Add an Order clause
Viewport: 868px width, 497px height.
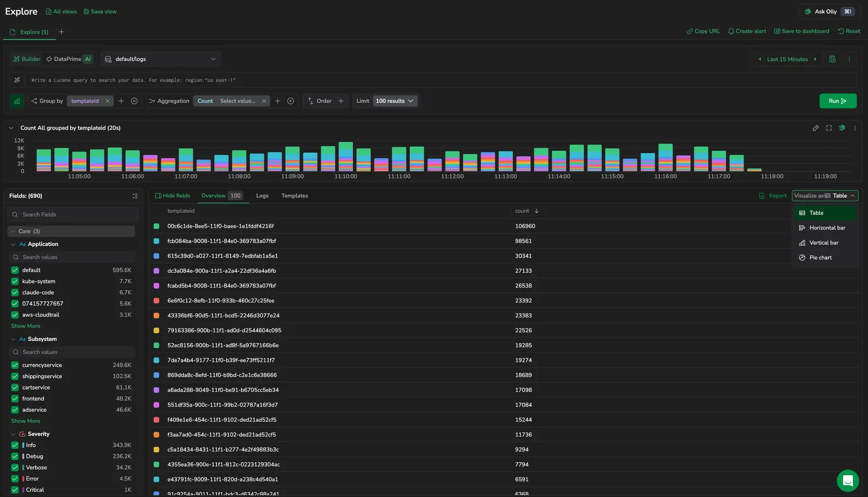click(341, 101)
